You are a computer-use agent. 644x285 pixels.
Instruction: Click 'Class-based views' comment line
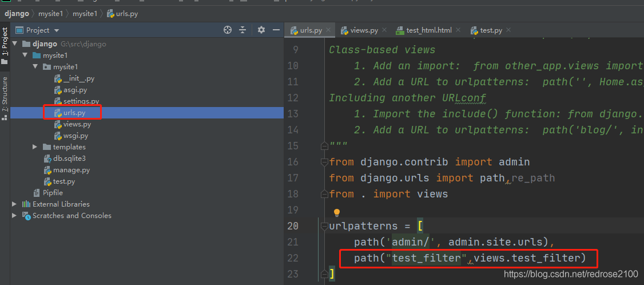(x=382, y=50)
